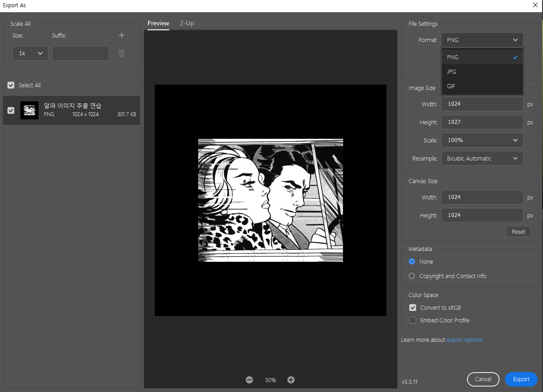Open the export options link
This screenshot has width=543, height=392.
[465, 340]
